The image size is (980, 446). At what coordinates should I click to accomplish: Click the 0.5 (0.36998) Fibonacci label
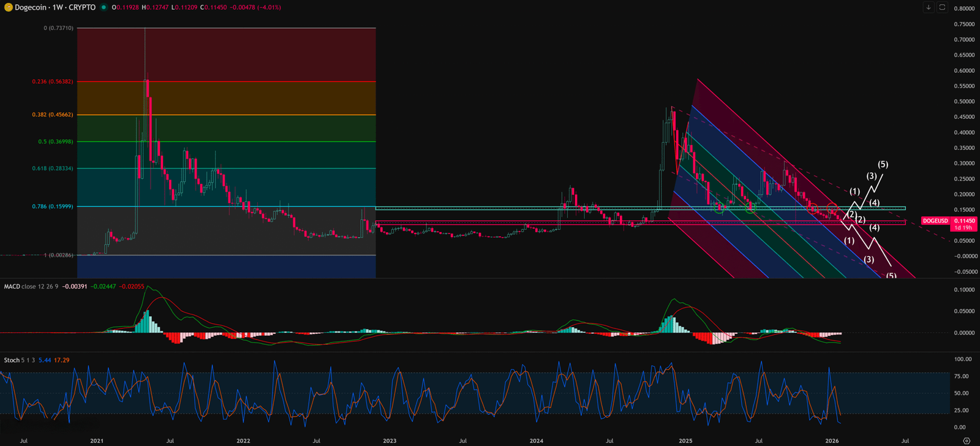[55, 142]
